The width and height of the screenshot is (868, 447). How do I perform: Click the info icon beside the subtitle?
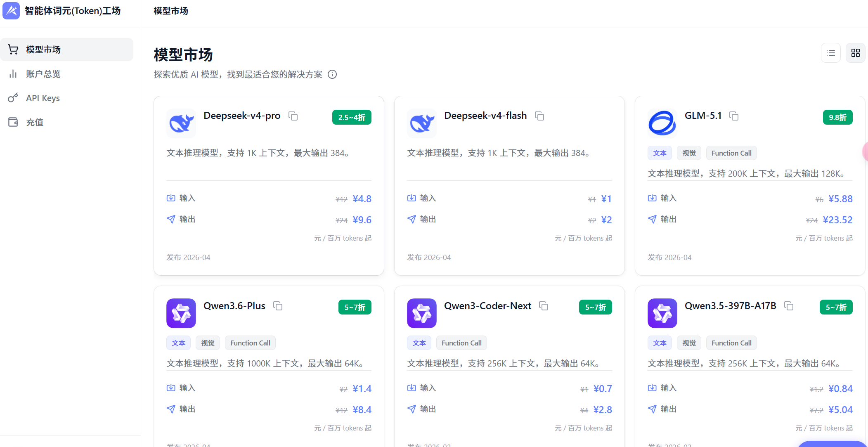click(332, 74)
